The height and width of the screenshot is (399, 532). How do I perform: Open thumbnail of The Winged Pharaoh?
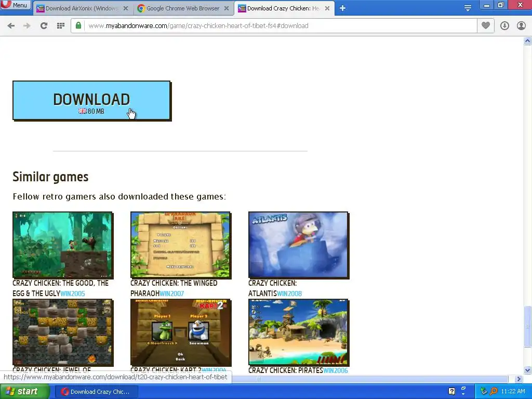180,245
